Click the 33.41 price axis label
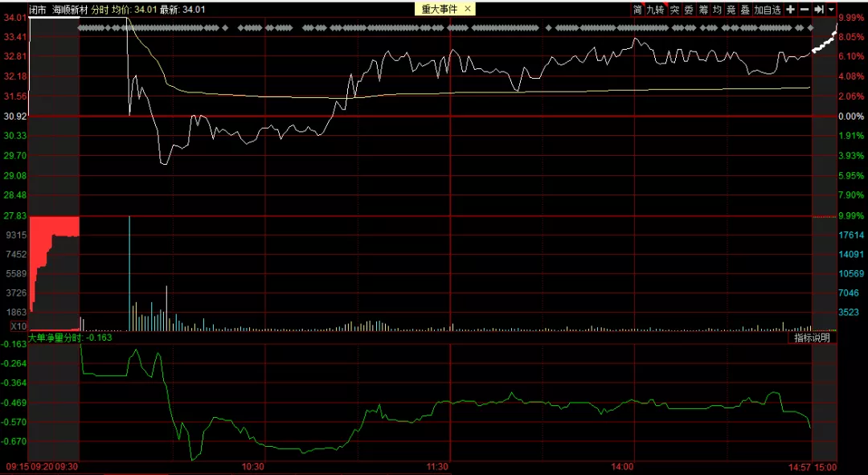Viewport: 868px width, 475px height. [15, 37]
